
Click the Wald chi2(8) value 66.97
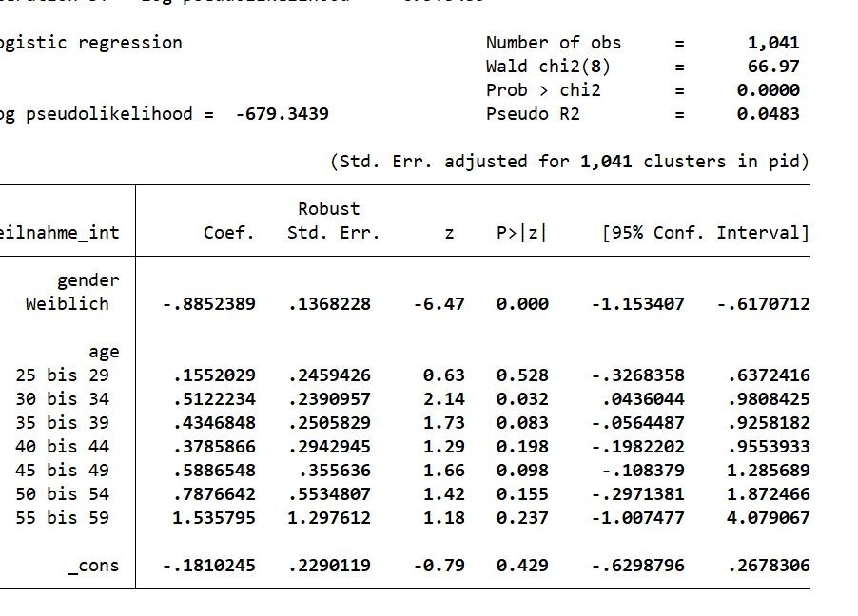tap(773, 67)
